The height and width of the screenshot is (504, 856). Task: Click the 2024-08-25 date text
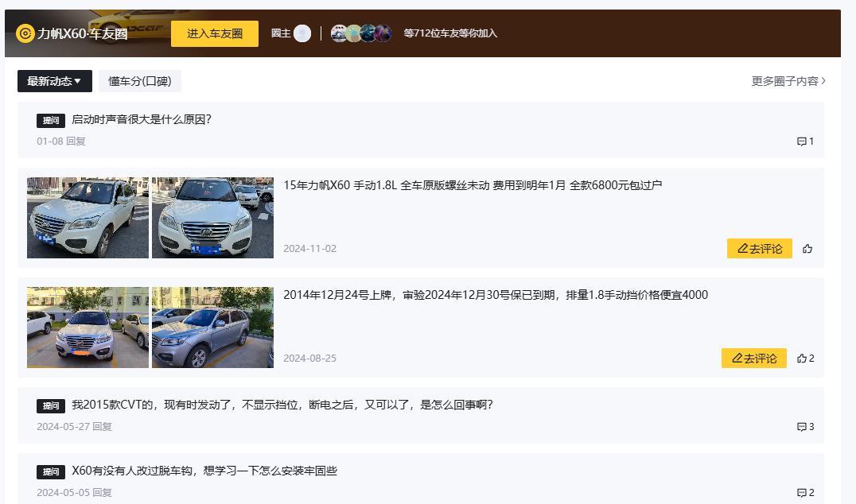click(309, 359)
